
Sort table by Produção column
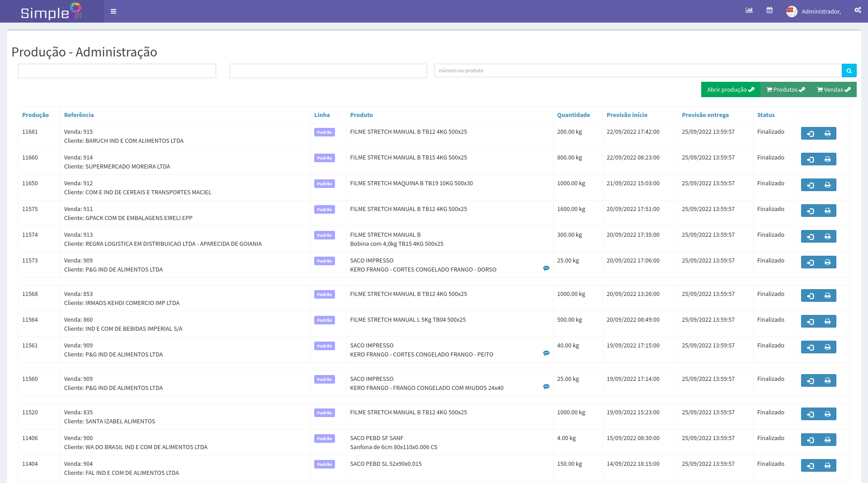click(x=35, y=115)
